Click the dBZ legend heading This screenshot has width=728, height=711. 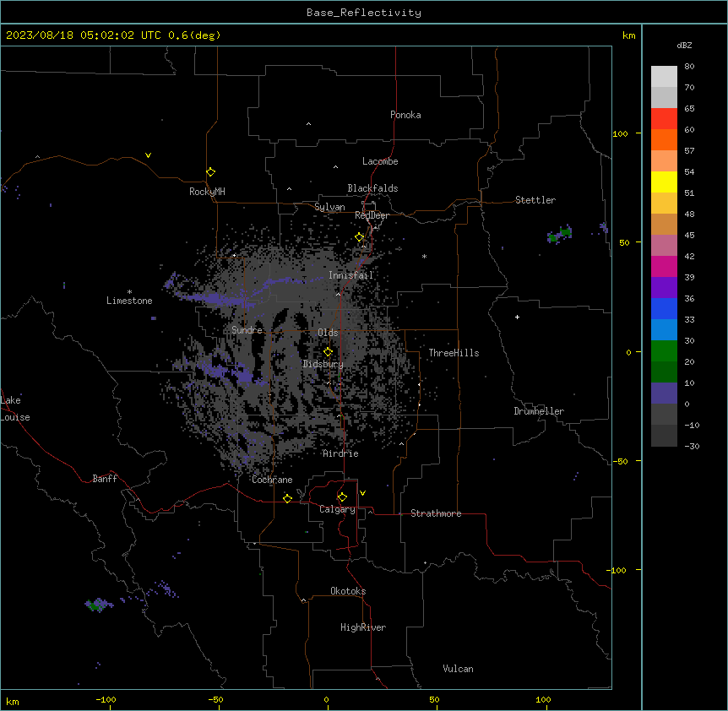(x=684, y=45)
